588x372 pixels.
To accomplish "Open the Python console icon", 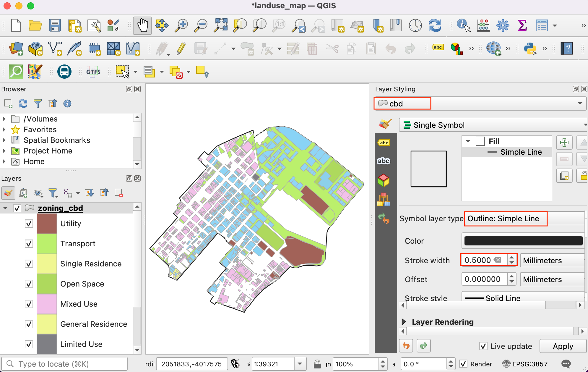I will [530, 48].
